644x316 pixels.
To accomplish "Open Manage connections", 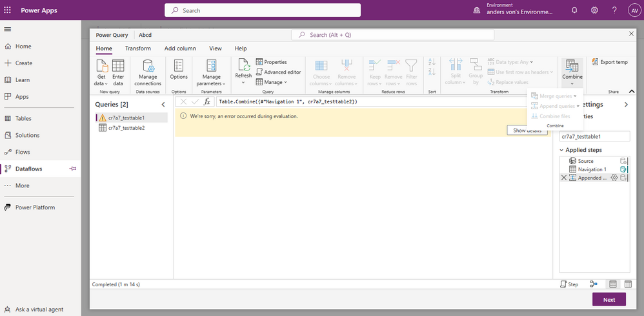I will (x=148, y=72).
